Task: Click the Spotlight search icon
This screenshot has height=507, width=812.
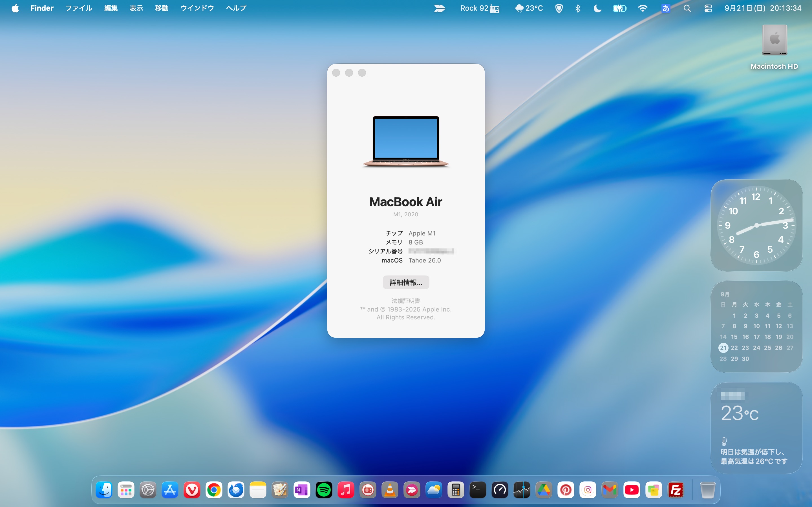Action: [687, 8]
